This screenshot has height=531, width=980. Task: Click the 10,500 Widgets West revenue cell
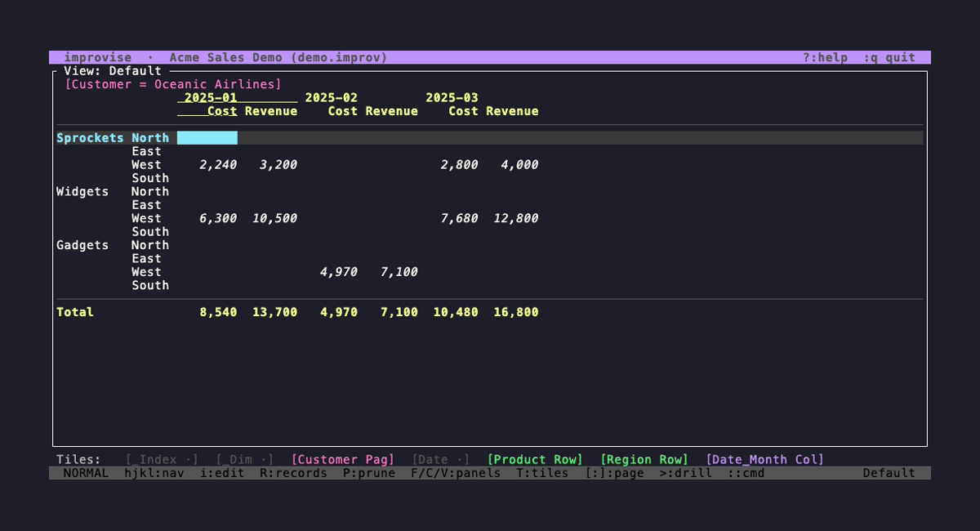(274, 218)
